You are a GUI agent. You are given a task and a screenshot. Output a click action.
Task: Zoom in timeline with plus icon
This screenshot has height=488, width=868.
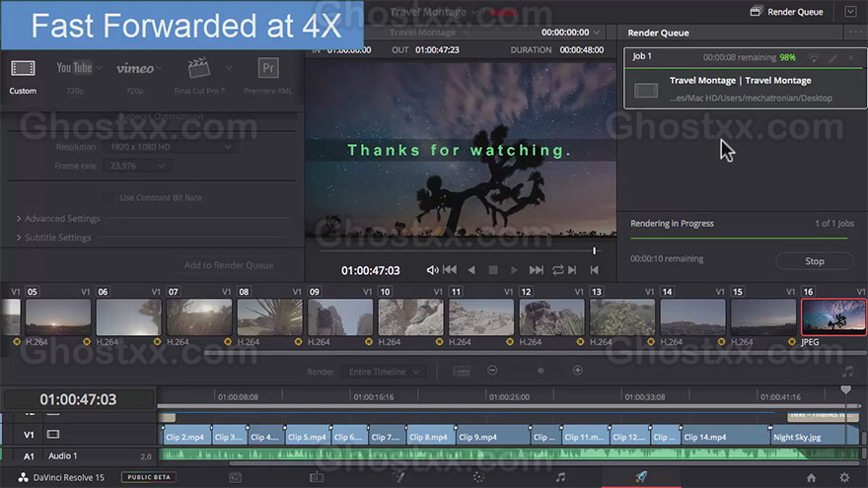[577, 370]
